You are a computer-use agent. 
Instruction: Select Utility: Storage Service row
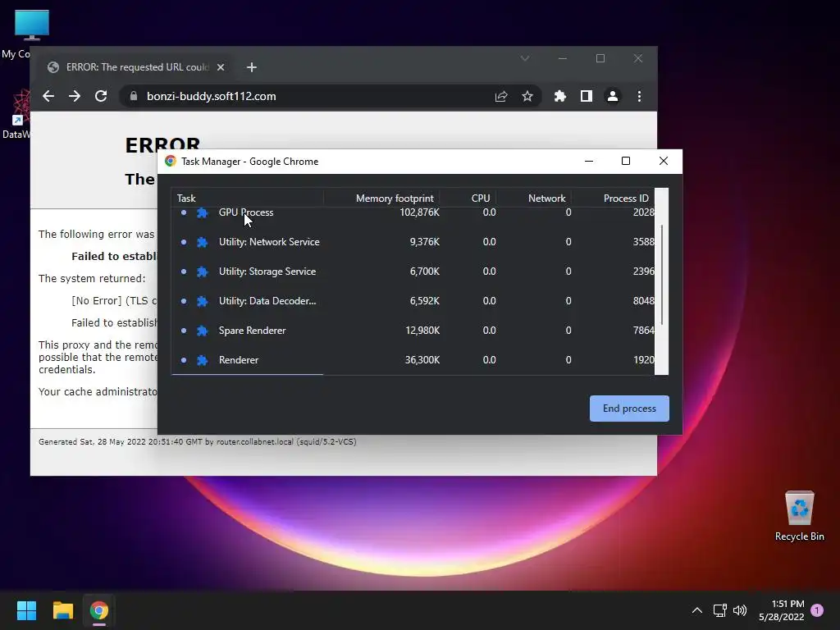(x=413, y=272)
